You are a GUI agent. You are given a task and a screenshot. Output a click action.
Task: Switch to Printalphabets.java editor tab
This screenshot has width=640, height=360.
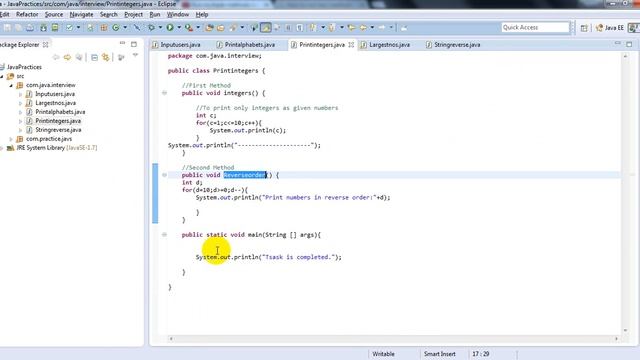click(x=246, y=44)
